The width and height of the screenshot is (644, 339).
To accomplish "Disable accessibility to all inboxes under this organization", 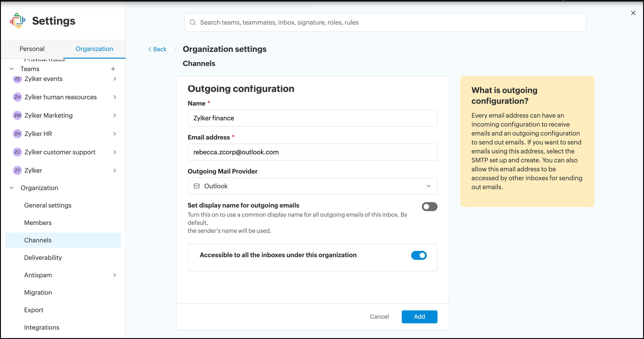I will [419, 255].
